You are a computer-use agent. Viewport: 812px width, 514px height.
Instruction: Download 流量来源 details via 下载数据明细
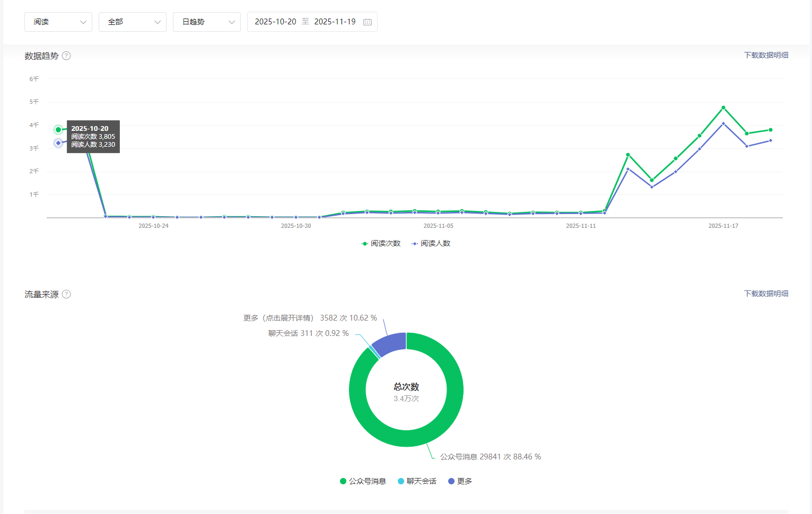click(x=766, y=294)
